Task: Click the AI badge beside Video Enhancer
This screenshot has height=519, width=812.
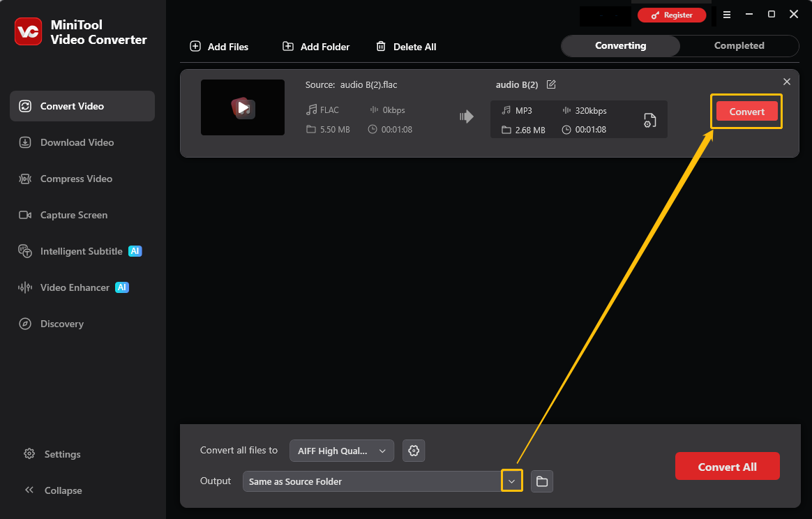Action: pos(122,287)
